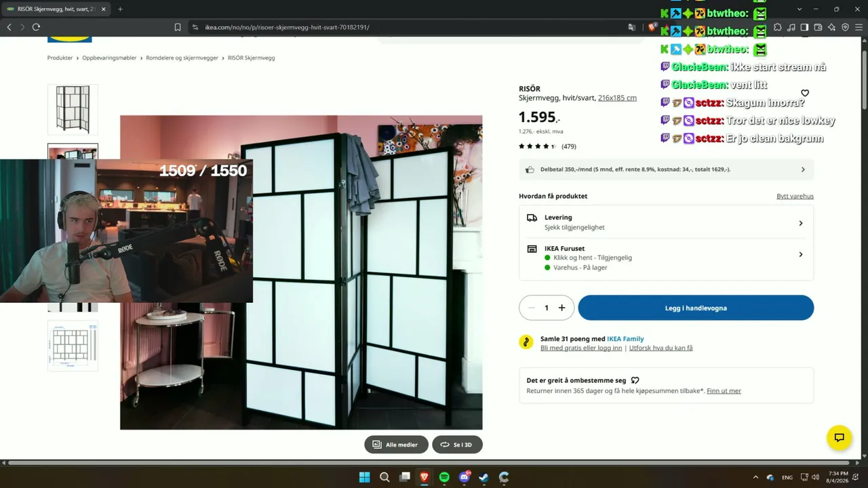Screen dimensions: 868x488
Task: Open Romdelere og skjermvegger breadcrumb
Action: pos(182,58)
